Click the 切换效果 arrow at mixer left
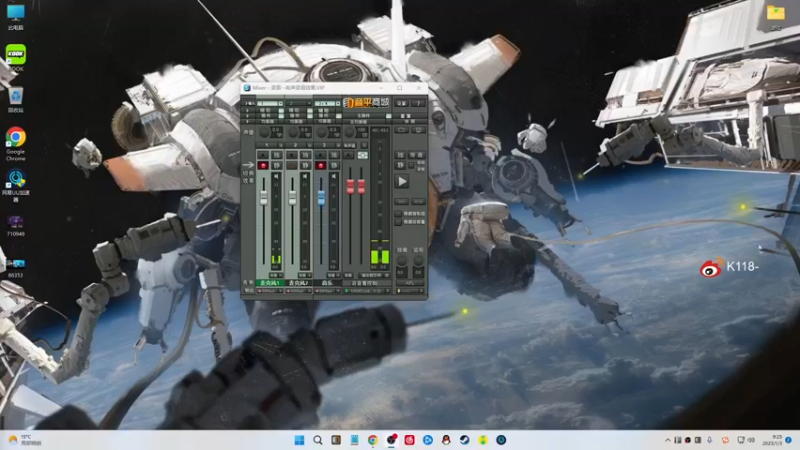800x450 pixels. tap(248, 165)
